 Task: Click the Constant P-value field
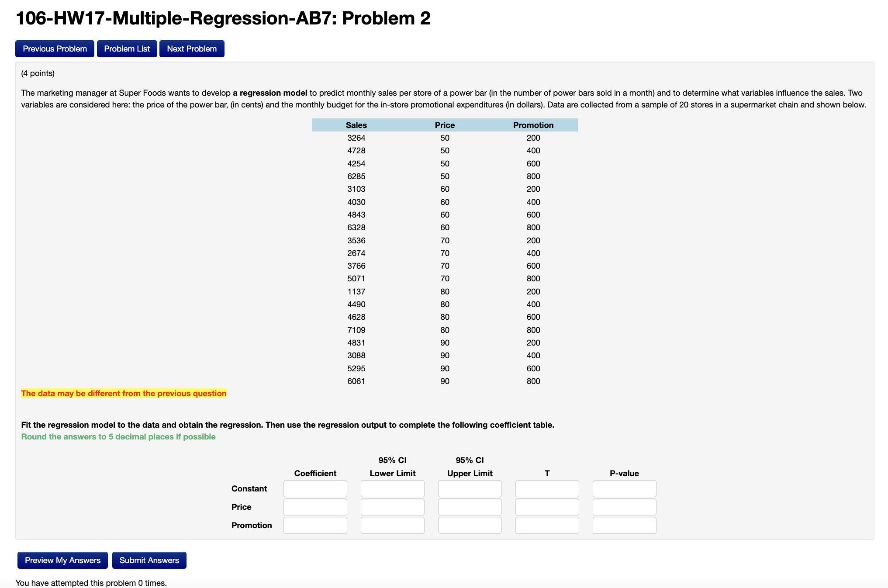tap(624, 488)
